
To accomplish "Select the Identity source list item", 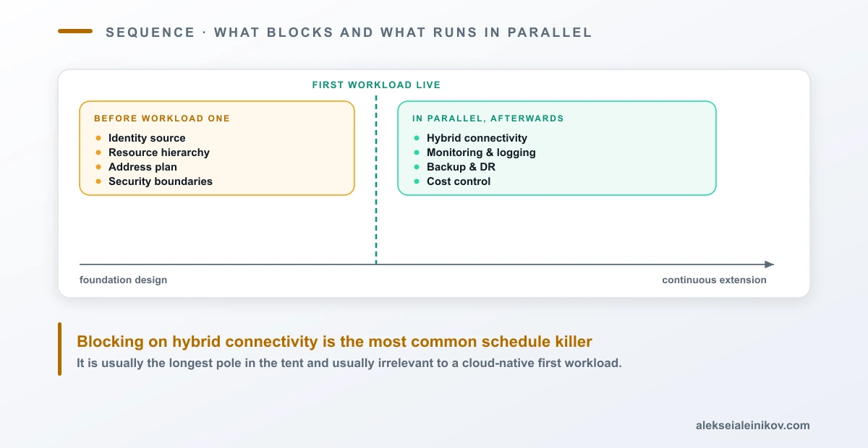I will coord(147,138).
